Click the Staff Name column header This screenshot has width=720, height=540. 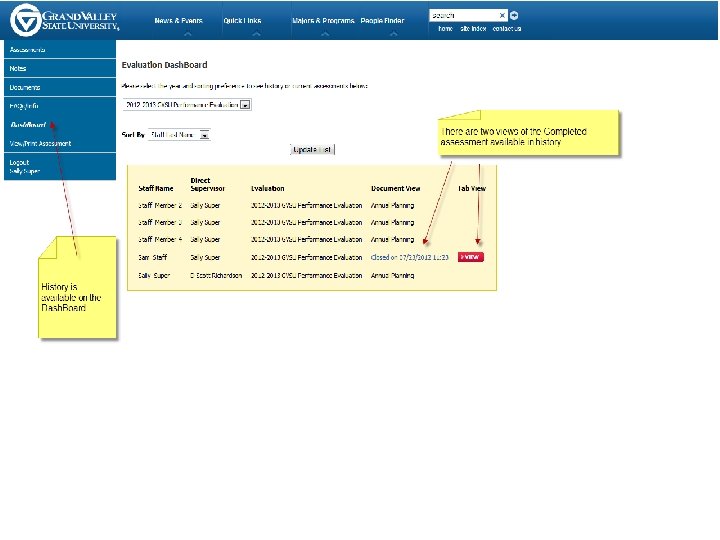pos(156,188)
